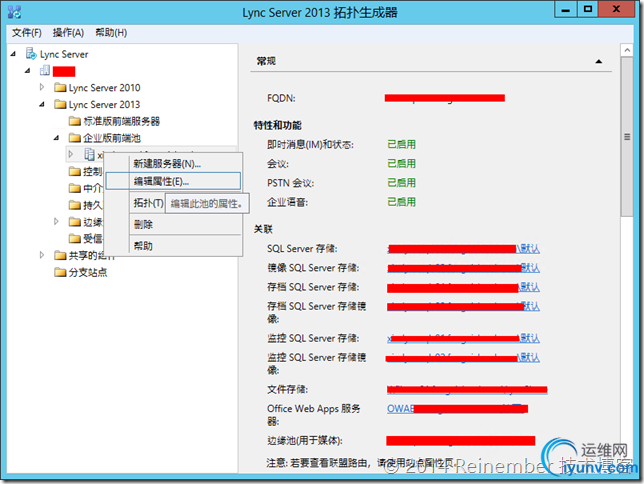Click the 分支站点 folder icon
Image resolution: width=644 pixels, height=484 pixels.
[x=60, y=272]
